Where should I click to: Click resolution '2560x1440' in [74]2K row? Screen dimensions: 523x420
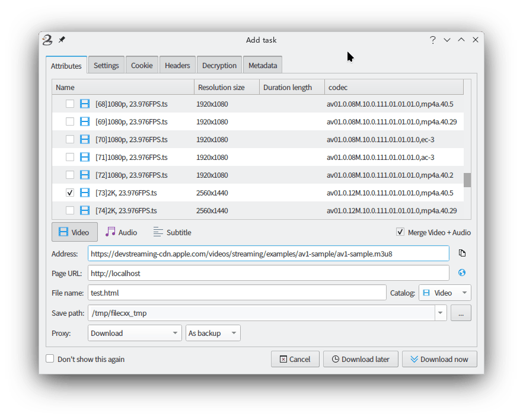pyautogui.click(x=212, y=210)
